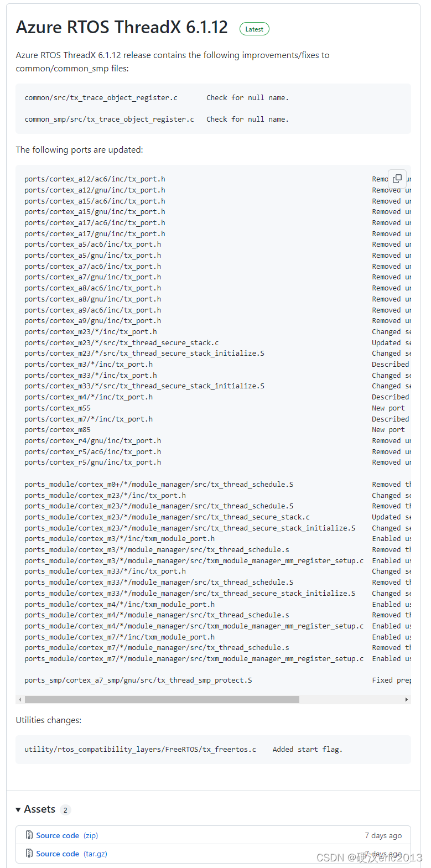
Task: Click the ports/cortex_m55 New port line
Action: (58, 408)
